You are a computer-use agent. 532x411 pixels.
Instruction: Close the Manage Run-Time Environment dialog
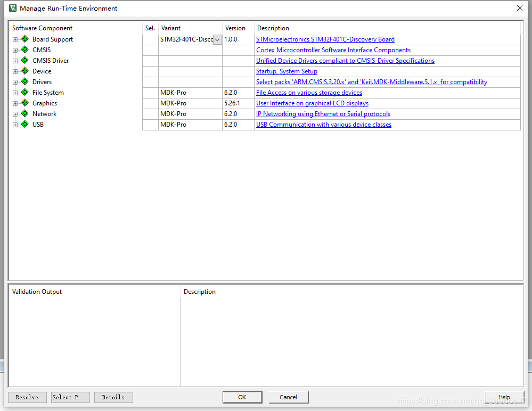[x=519, y=8]
